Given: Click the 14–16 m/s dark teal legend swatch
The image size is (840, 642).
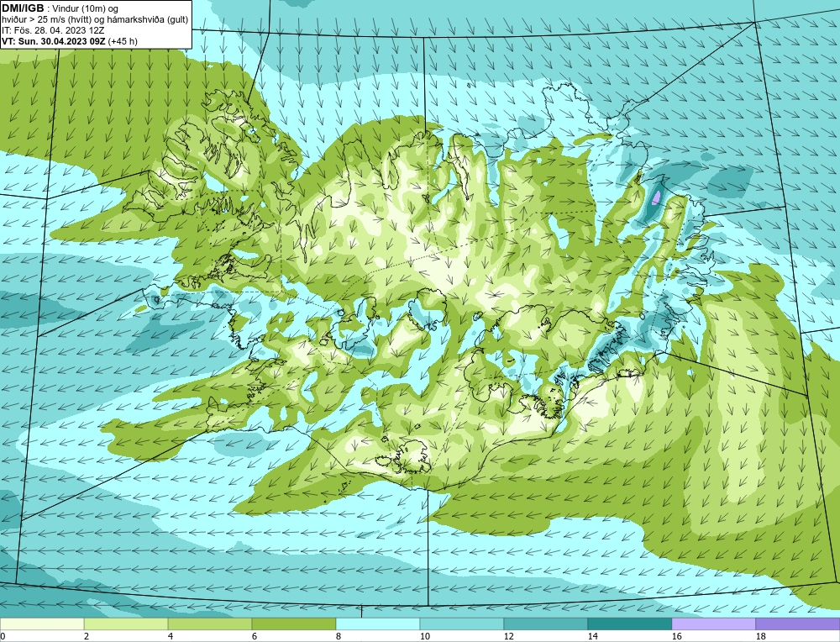Looking at the screenshot, I should pyautogui.click(x=629, y=624).
